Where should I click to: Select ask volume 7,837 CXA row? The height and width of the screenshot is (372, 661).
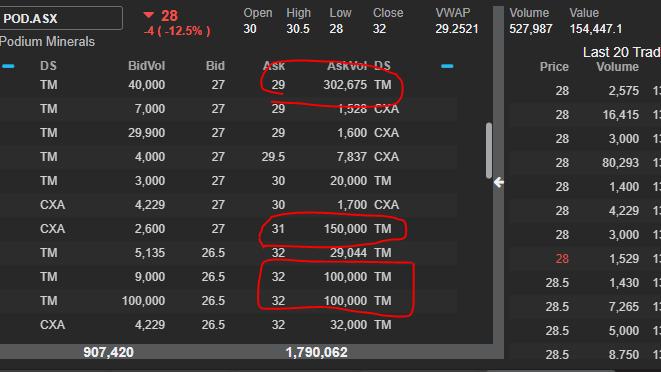(352, 157)
